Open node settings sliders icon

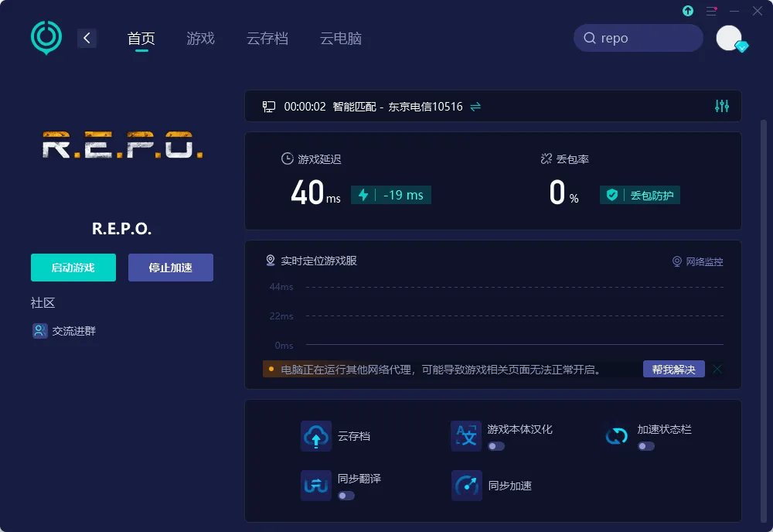point(722,107)
